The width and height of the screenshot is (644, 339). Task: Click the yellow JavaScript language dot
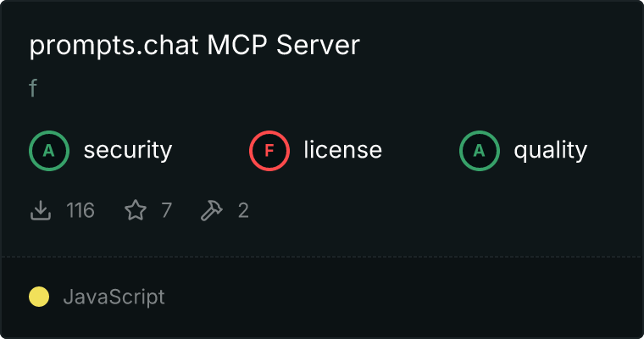coord(39,297)
